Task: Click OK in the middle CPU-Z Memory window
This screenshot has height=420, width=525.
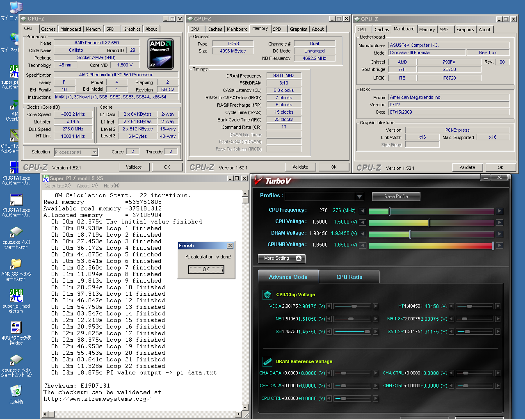Action: tap(333, 167)
